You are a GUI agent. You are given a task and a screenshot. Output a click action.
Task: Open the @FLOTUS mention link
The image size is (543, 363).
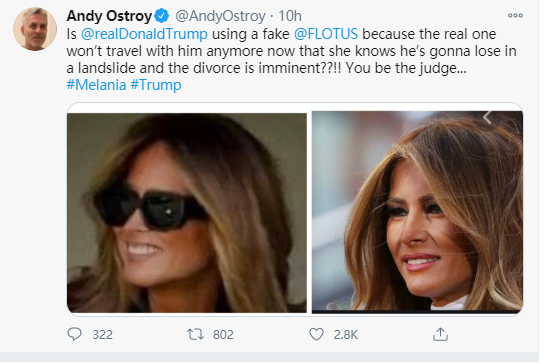(x=326, y=34)
